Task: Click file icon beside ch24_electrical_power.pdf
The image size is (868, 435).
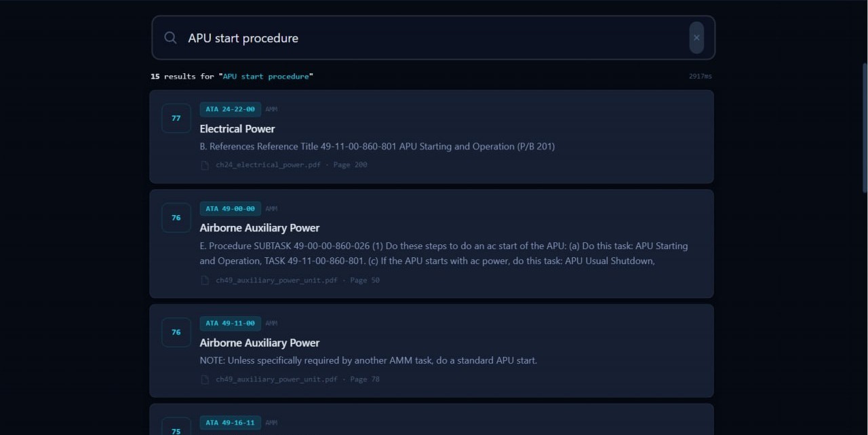Action: (205, 165)
